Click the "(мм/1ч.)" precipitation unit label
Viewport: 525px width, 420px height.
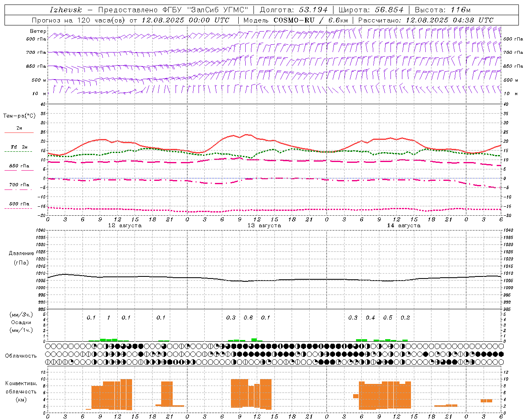(x=21, y=330)
